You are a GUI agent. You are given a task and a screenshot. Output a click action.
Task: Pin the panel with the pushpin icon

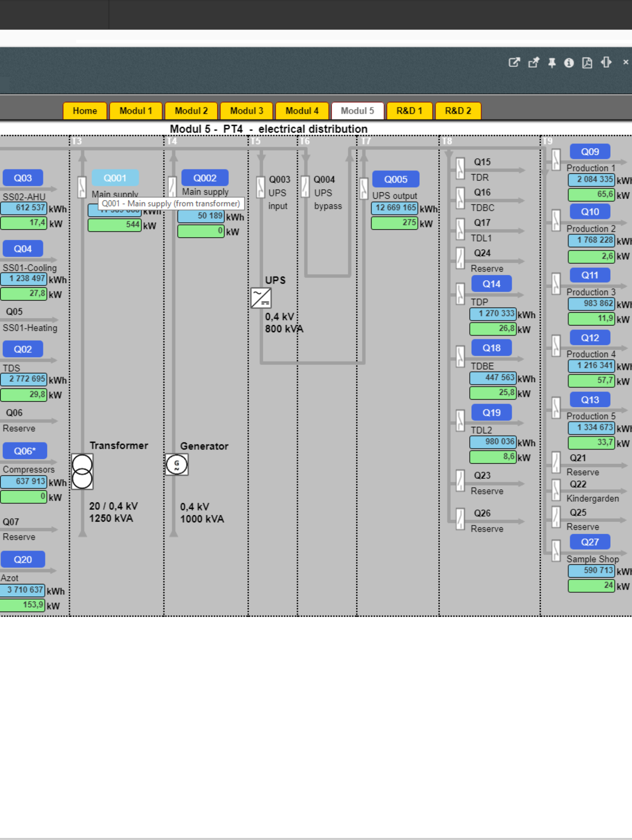tap(552, 63)
